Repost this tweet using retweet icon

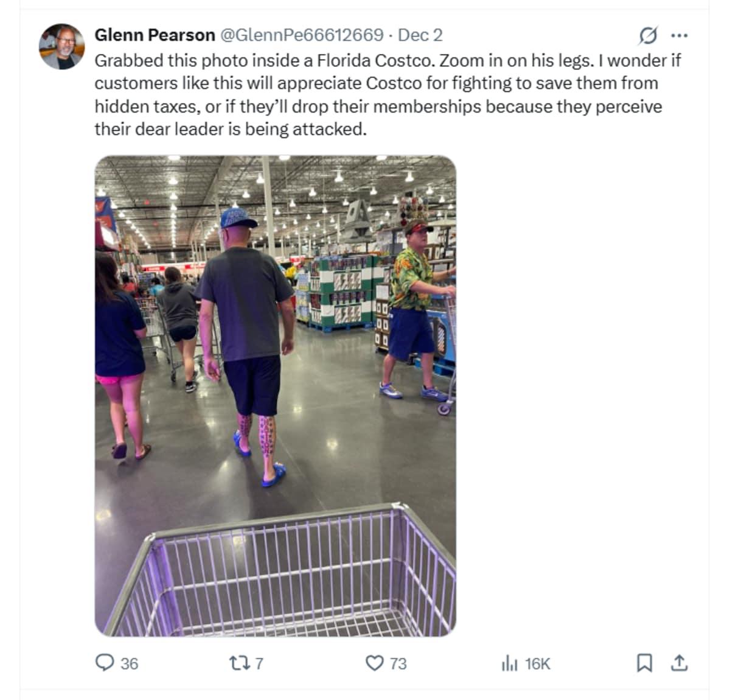[235, 663]
